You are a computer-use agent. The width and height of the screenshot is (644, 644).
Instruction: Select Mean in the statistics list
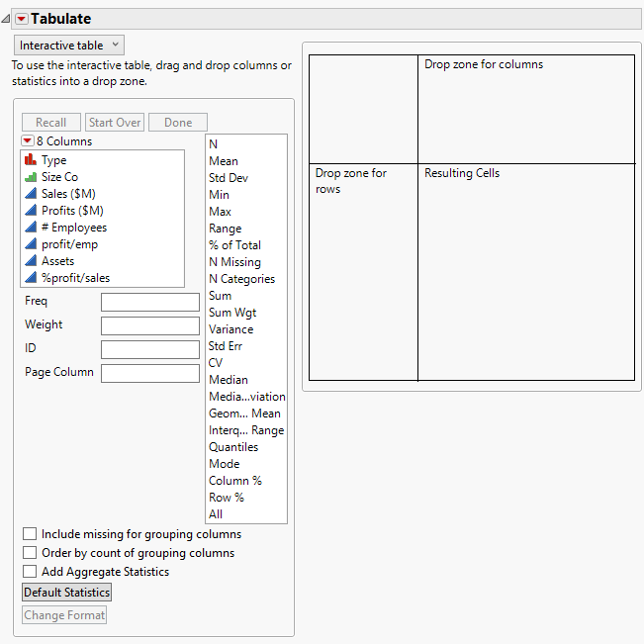(x=224, y=161)
